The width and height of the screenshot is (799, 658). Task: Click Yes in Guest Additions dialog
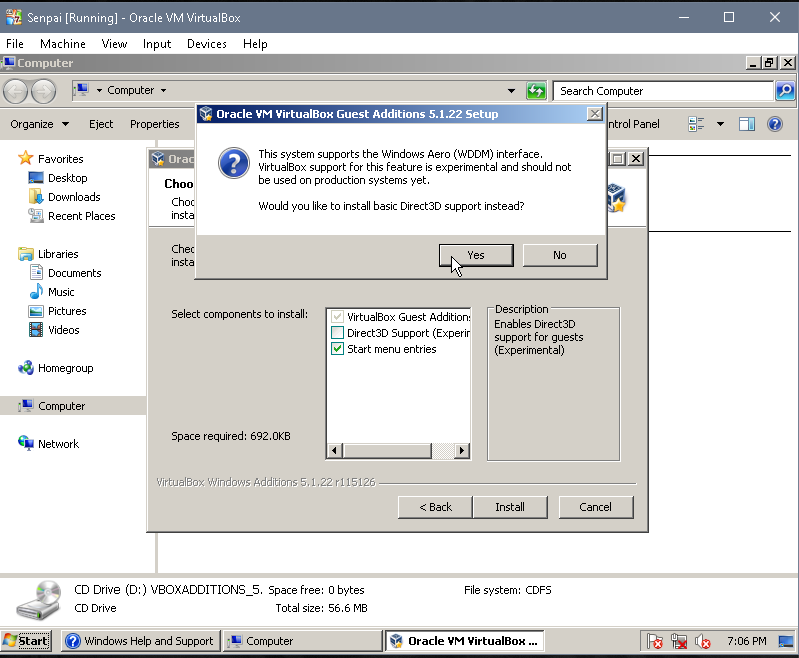[476, 255]
